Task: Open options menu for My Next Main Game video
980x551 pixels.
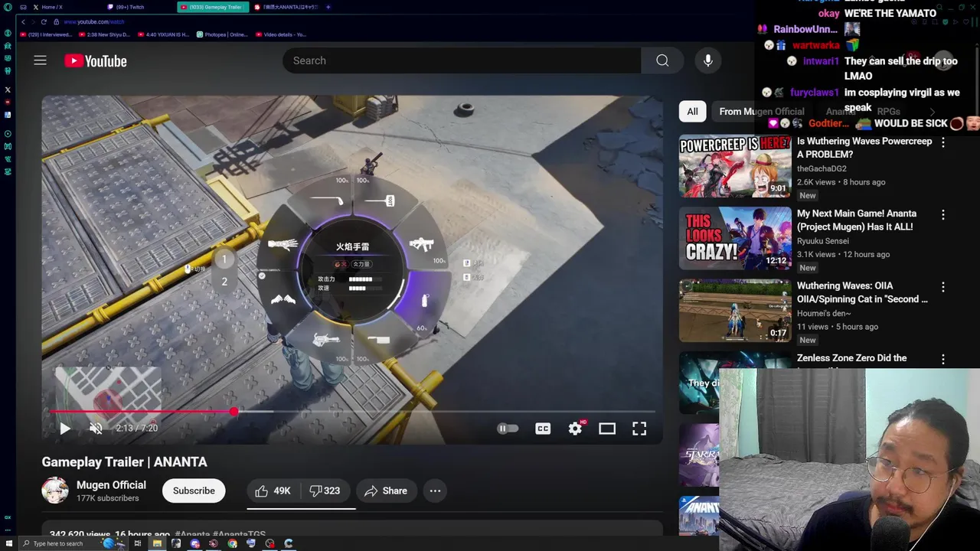Action: pos(943,215)
